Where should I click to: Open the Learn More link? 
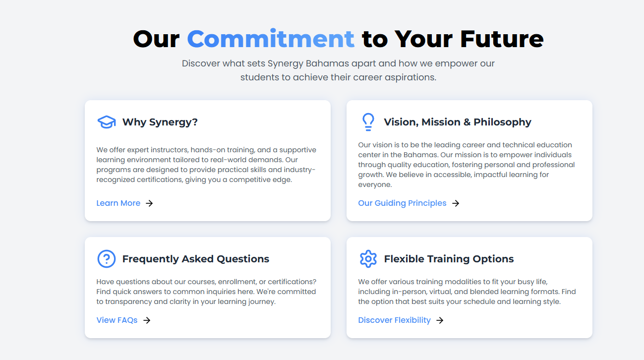click(118, 203)
